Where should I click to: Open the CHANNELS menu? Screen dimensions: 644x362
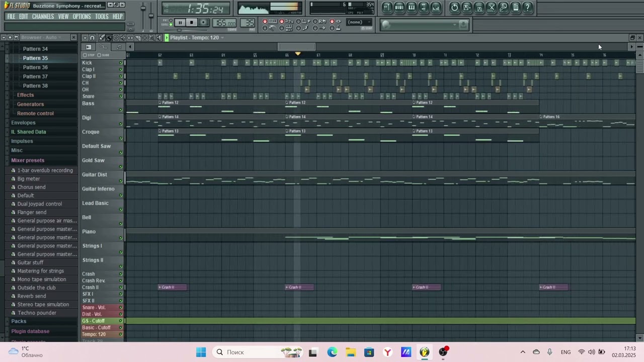(x=43, y=17)
